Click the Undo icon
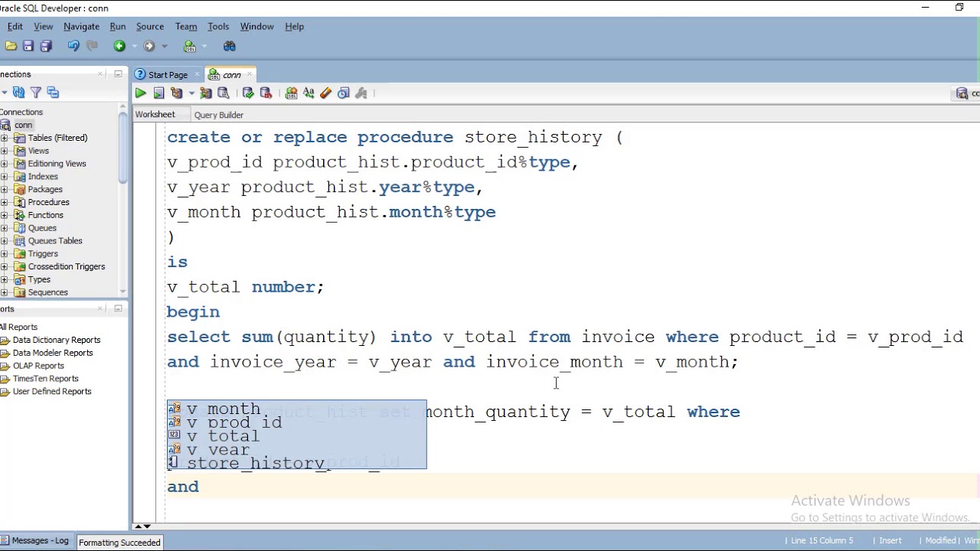This screenshot has height=551, width=980. point(73,47)
